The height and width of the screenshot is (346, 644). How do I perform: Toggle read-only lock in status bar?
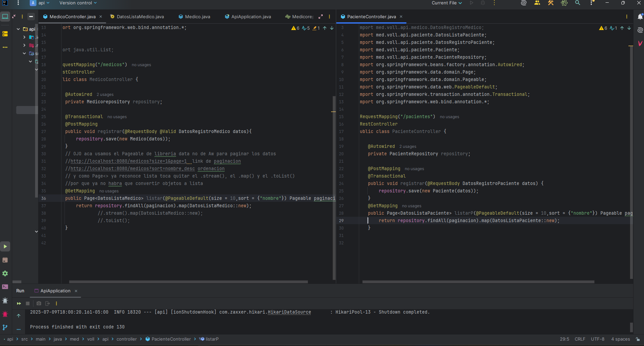tap(638, 339)
